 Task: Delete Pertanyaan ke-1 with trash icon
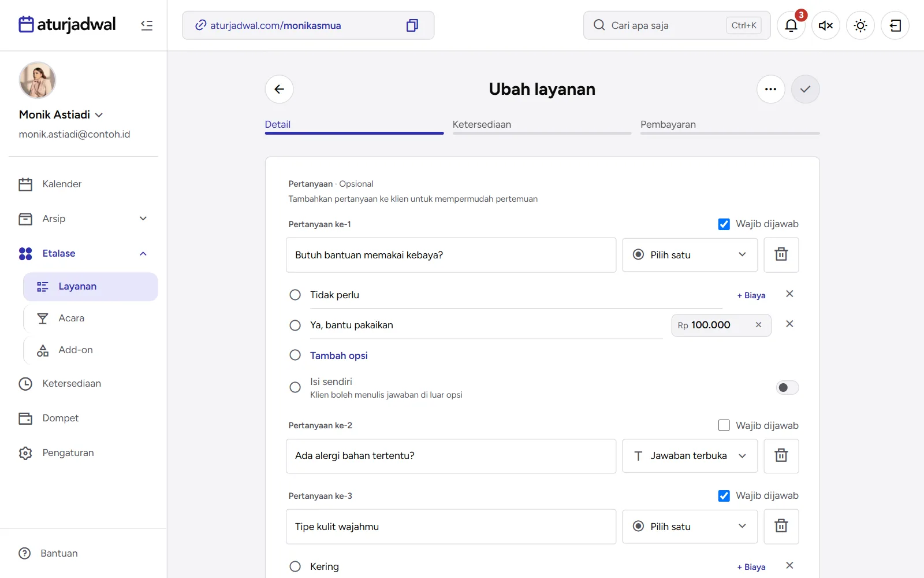tap(781, 255)
